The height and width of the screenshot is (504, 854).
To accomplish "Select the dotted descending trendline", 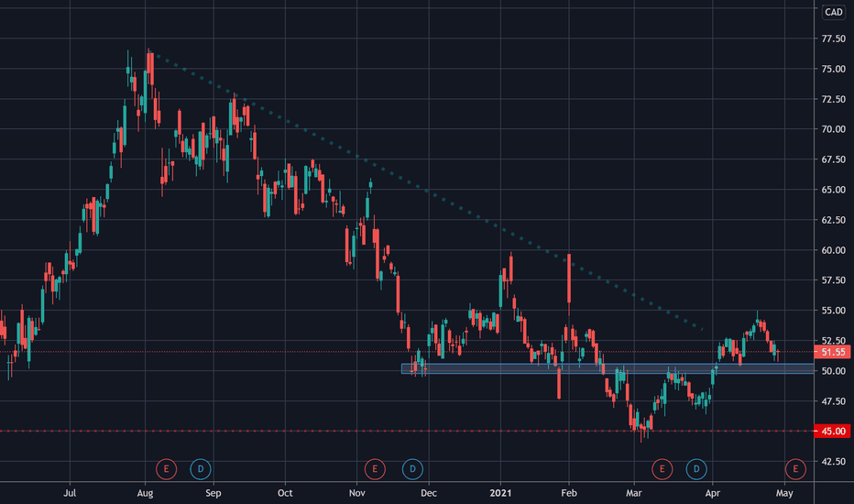I will coord(428,192).
